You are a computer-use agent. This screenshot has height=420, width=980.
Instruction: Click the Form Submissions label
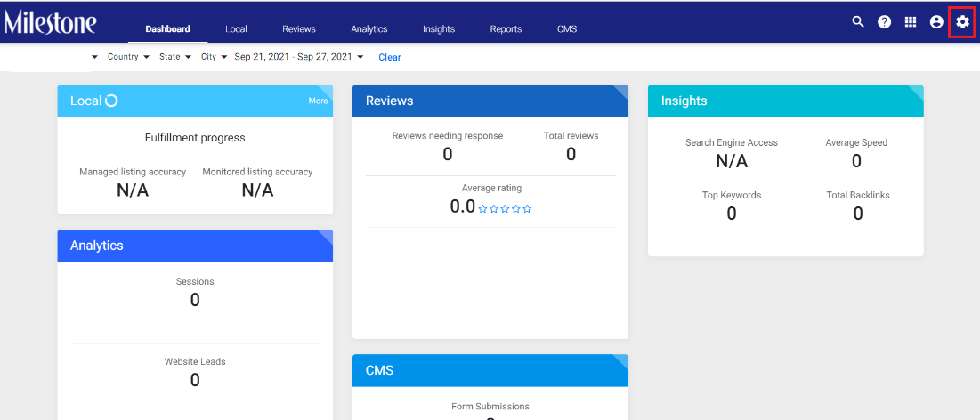490,407
